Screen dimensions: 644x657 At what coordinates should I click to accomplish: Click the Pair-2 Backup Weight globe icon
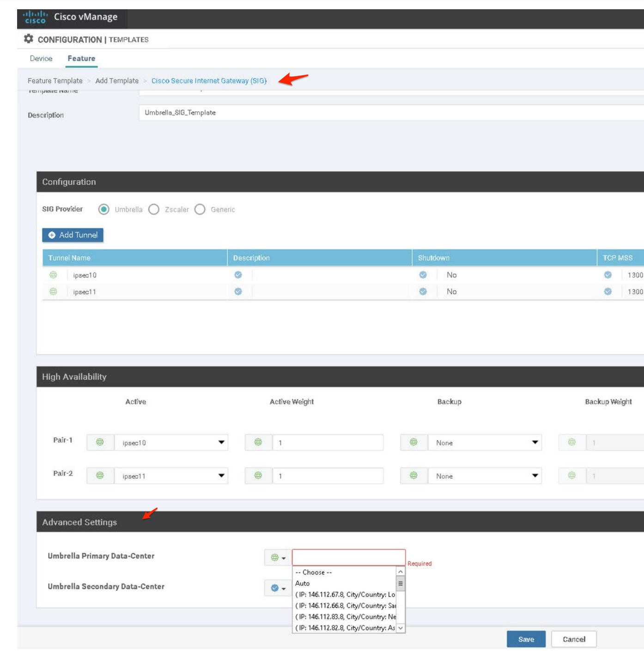(x=572, y=475)
